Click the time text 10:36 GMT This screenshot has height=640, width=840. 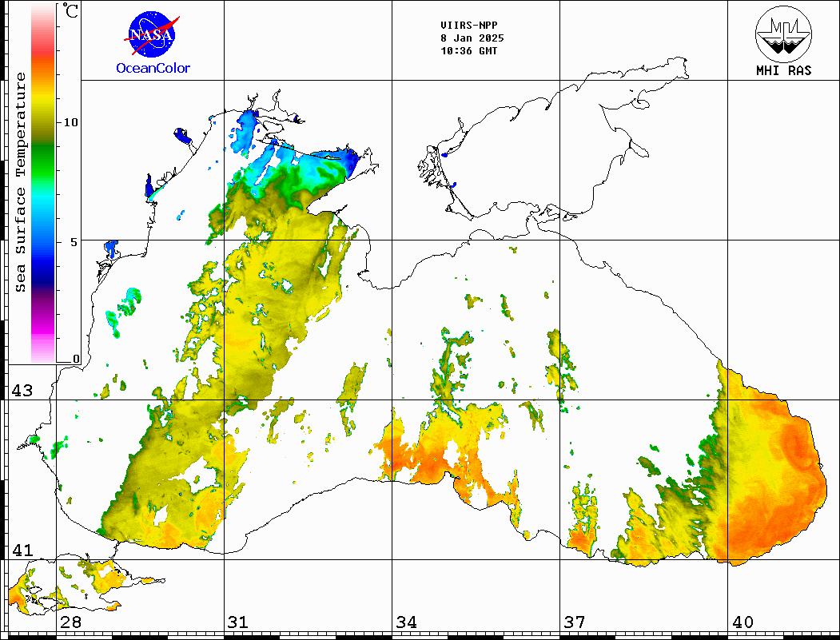(468, 51)
